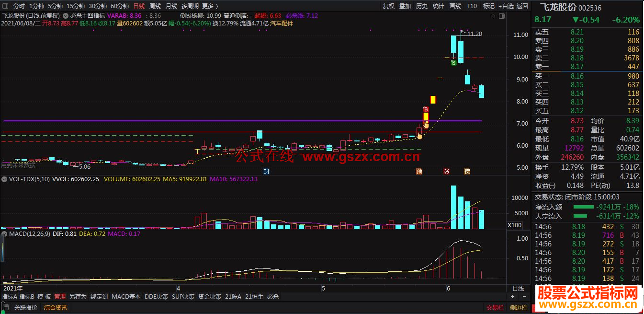This screenshot has width=644, height=314.
Task: Open the 模板 template tab
Action: point(44,297)
